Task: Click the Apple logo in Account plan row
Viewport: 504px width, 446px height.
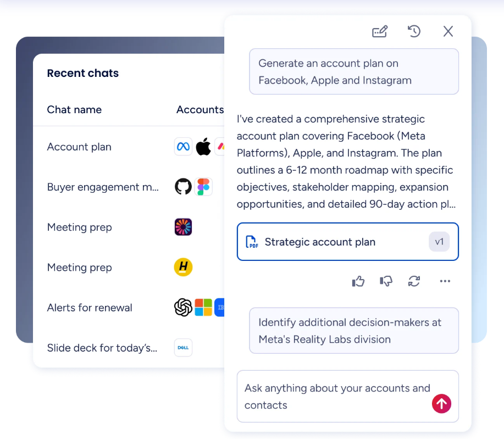Action: (203, 147)
